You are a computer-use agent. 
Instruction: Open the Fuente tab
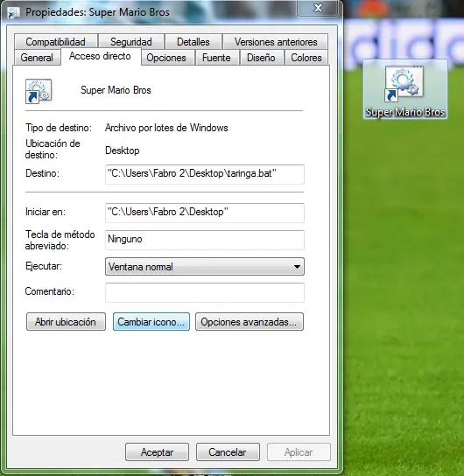[216, 58]
